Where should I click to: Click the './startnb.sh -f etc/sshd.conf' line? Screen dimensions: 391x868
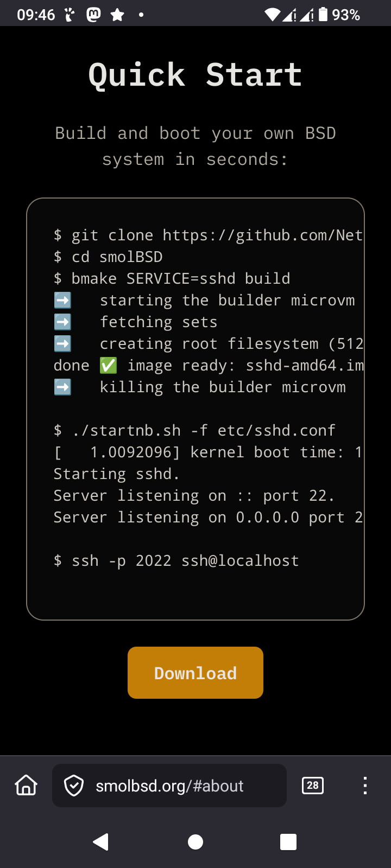click(194, 430)
